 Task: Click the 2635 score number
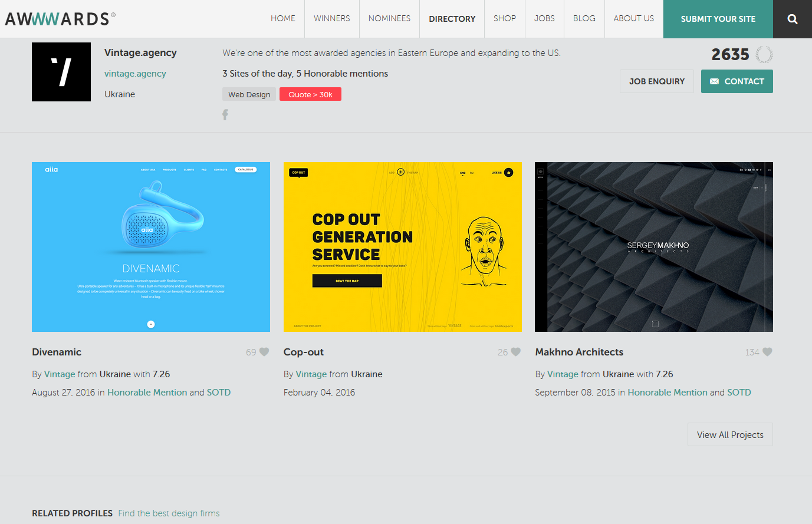[x=730, y=54]
